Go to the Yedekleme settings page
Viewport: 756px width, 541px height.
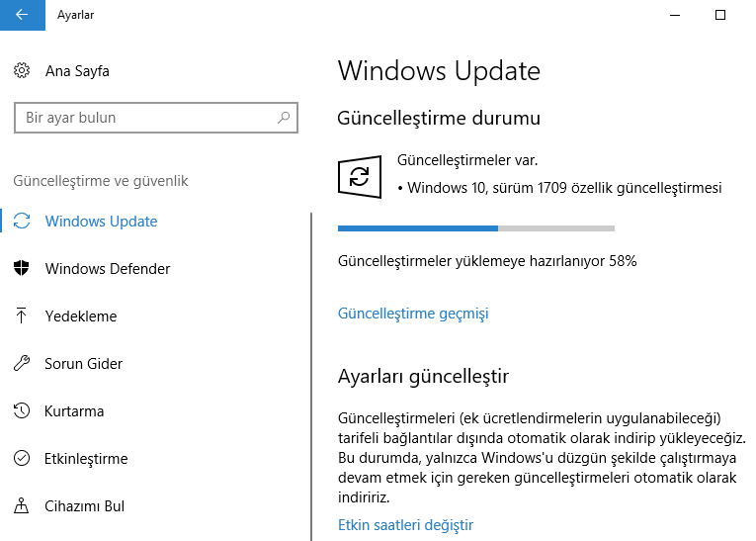click(81, 316)
